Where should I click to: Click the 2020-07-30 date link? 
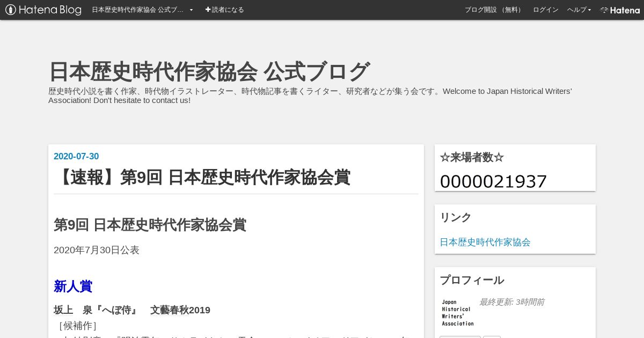click(x=76, y=156)
